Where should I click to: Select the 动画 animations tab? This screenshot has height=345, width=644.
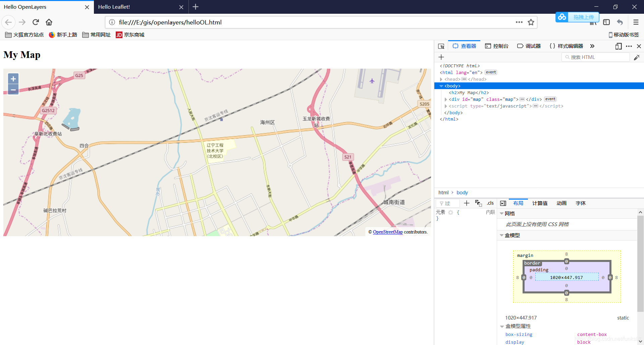tap(561, 203)
